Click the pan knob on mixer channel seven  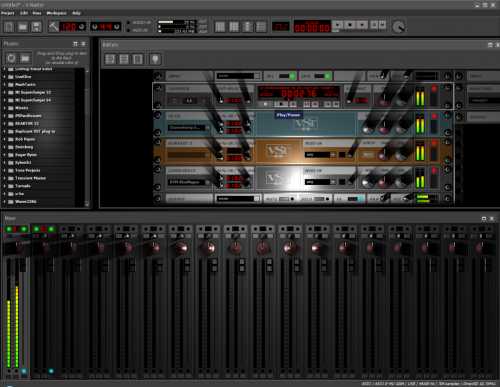click(182, 248)
